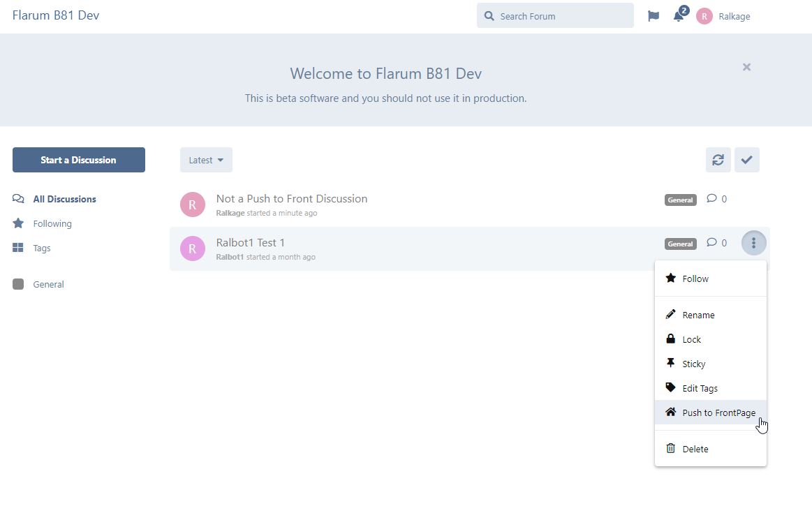This screenshot has width=812, height=520.
Task: Click the General tag color square
Action: (18, 284)
